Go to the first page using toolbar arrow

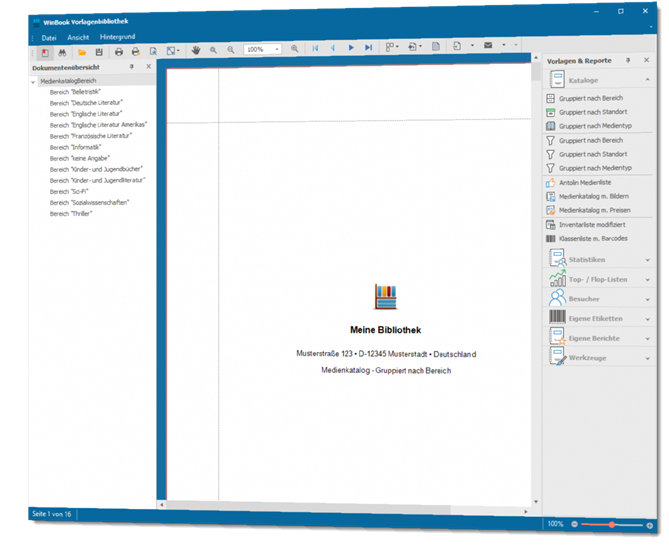315,48
